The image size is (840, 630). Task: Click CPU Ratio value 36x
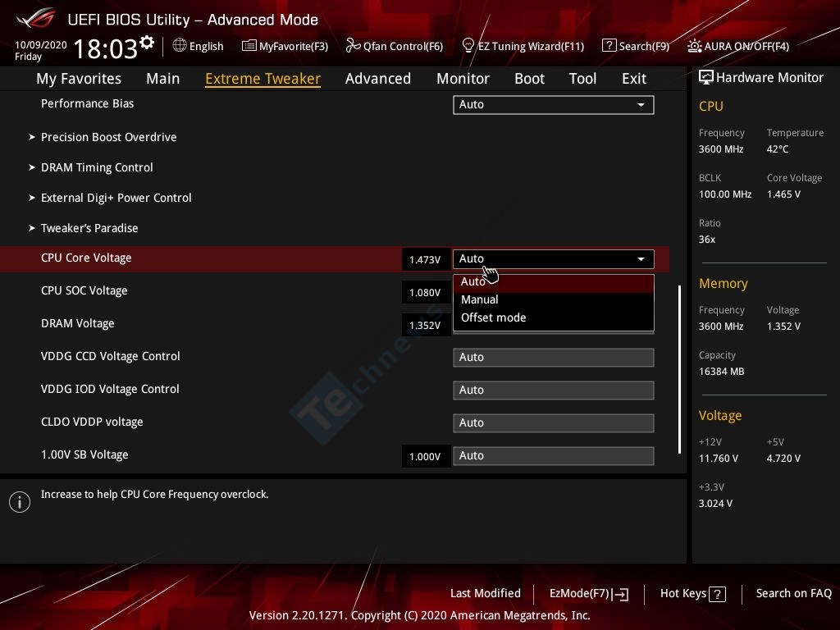click(707, 240)
